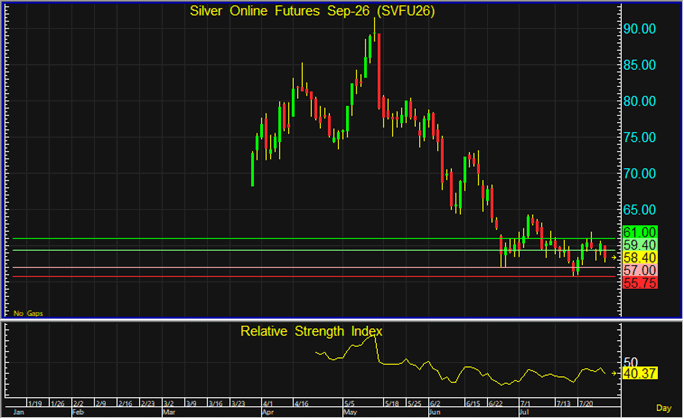684x419 pixels.
Task: Select the 7/13 date label
Action: click(x=563, y=404)
